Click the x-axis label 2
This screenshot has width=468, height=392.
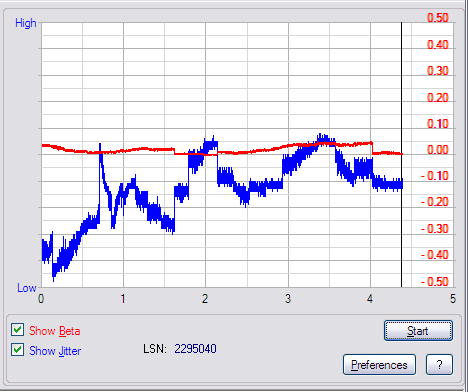(205, 299)
